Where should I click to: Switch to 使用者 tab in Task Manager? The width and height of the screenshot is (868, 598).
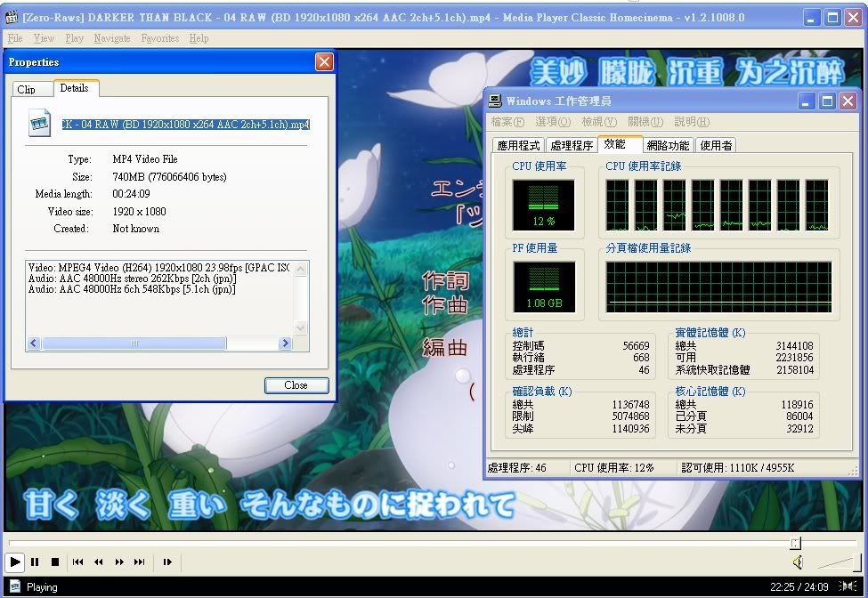click(x=716, y=145)
